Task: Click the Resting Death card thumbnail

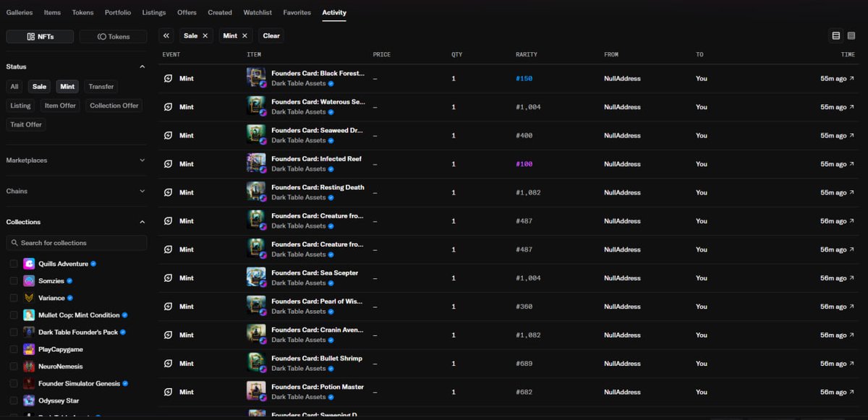Action: tap(256, 192)
